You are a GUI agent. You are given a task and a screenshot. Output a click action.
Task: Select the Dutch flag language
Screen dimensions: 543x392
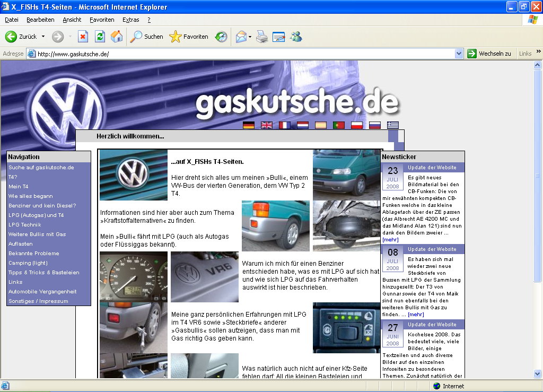pyautogui.click(x=303, y=125)
